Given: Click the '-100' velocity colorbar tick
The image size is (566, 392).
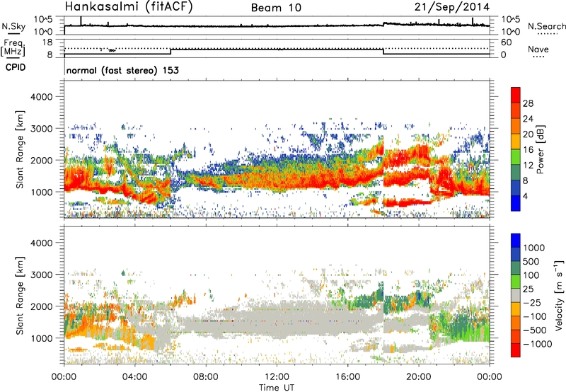Looking at the screenshot, I should tap(535, 316).
